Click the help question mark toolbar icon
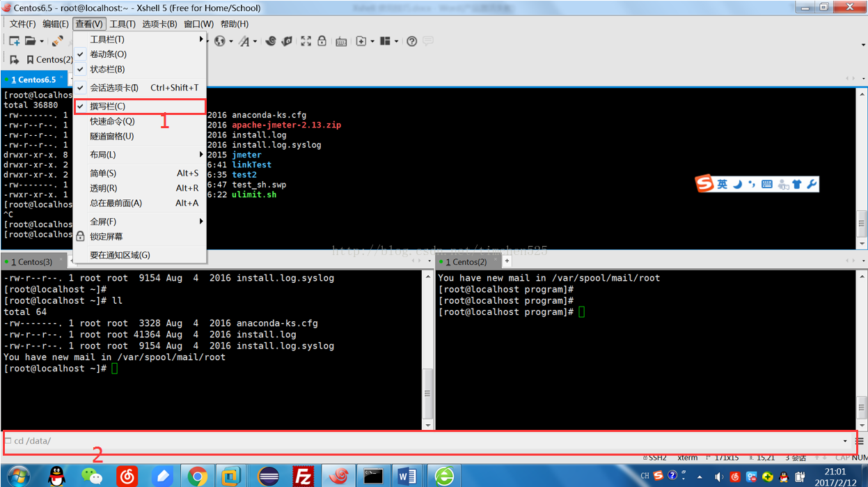 tap(412, 41)
